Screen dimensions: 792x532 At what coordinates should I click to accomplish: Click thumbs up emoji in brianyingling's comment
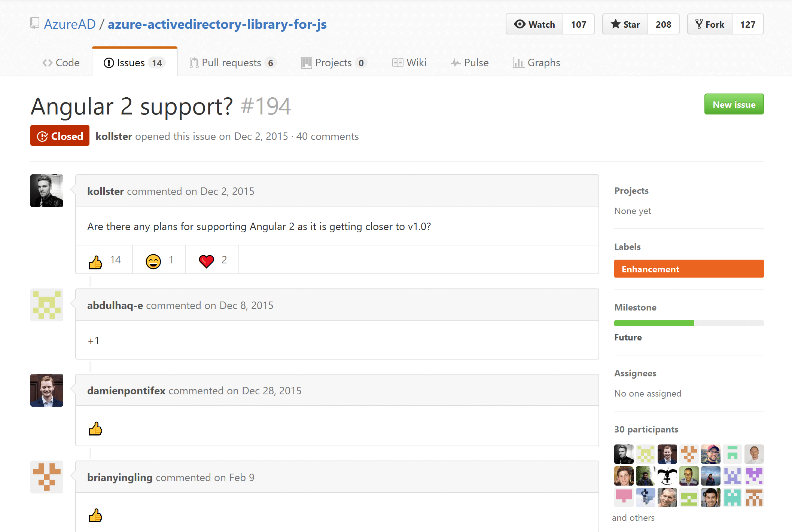[95, 516]
